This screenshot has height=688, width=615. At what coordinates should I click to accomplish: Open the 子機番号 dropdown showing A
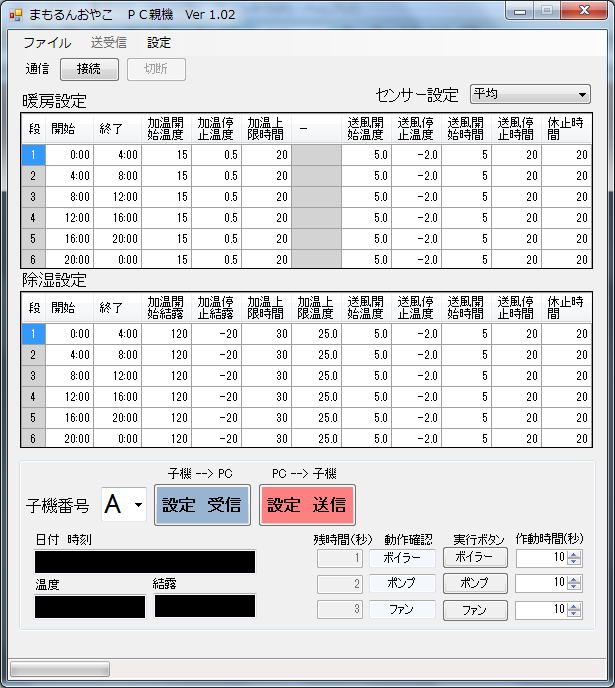click(x=124, y=504)
